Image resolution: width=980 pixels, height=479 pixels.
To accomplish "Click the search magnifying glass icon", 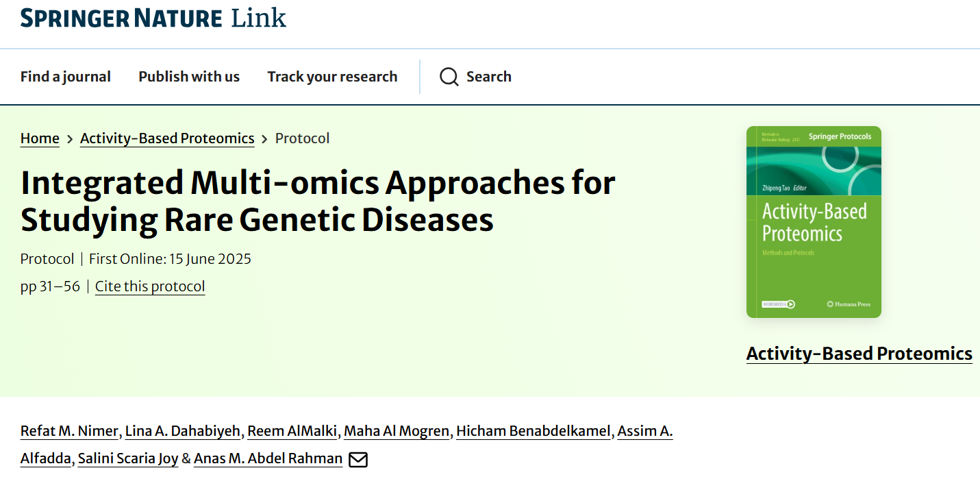I will pyautogui.click(x=449, y=77).
